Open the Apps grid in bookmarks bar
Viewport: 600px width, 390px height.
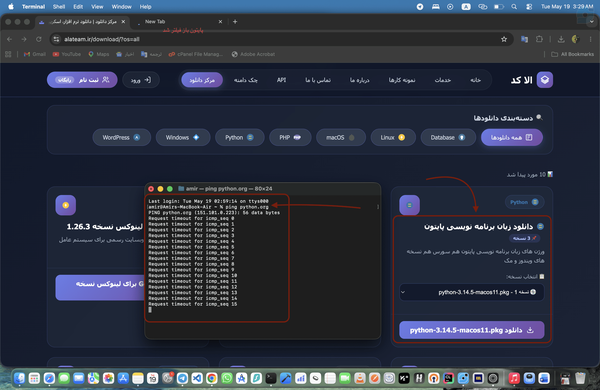[x=8, y=54]
